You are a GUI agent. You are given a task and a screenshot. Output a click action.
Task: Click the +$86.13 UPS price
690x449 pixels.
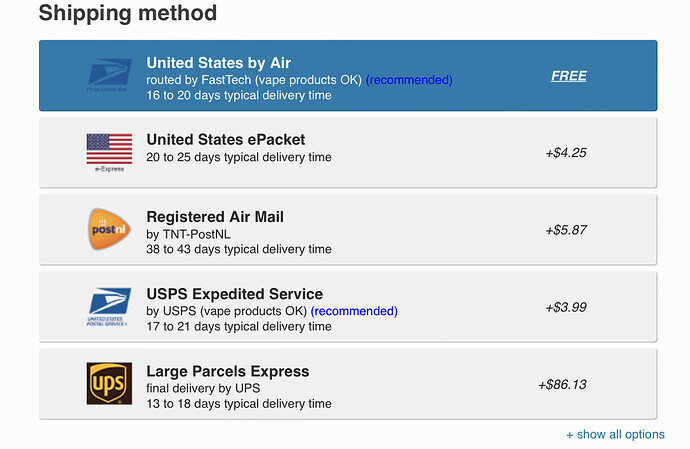562,384
